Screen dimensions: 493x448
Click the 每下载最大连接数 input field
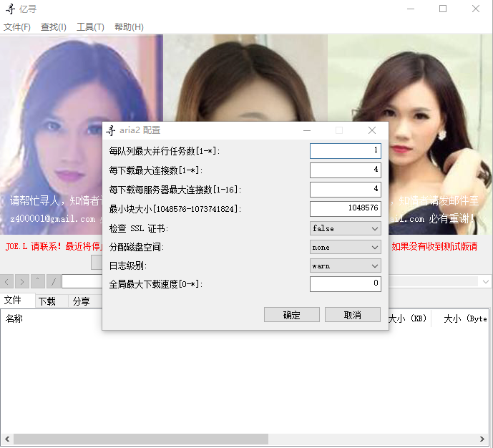click(345, 170)
